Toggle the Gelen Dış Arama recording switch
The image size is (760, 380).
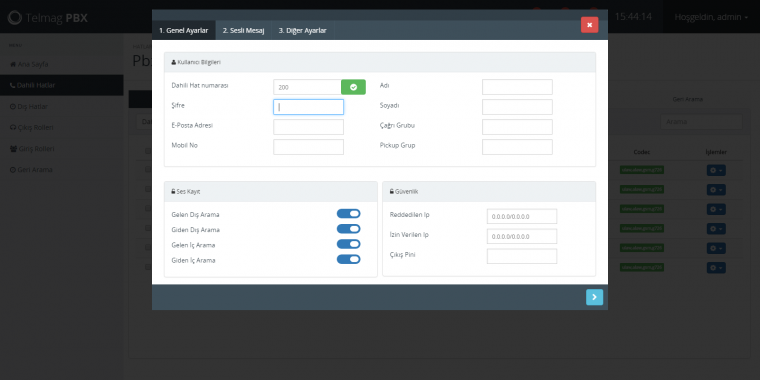tap(348, 214)
